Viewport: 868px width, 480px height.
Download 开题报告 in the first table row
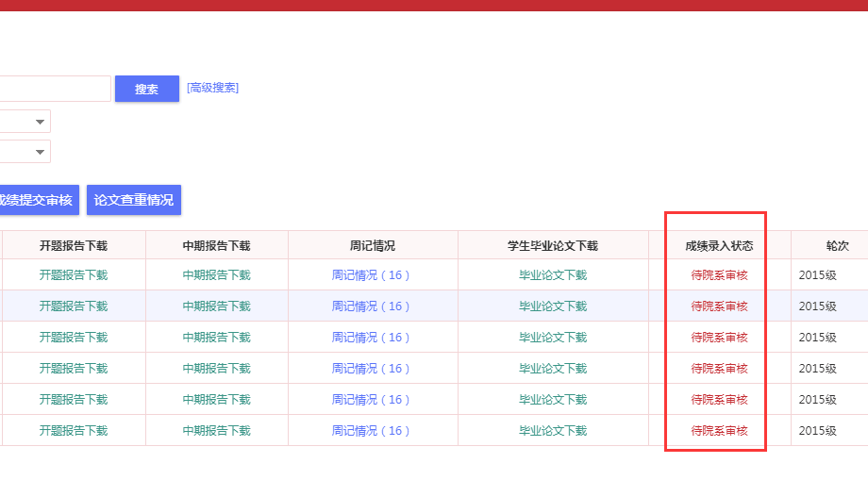pos(74,275)
